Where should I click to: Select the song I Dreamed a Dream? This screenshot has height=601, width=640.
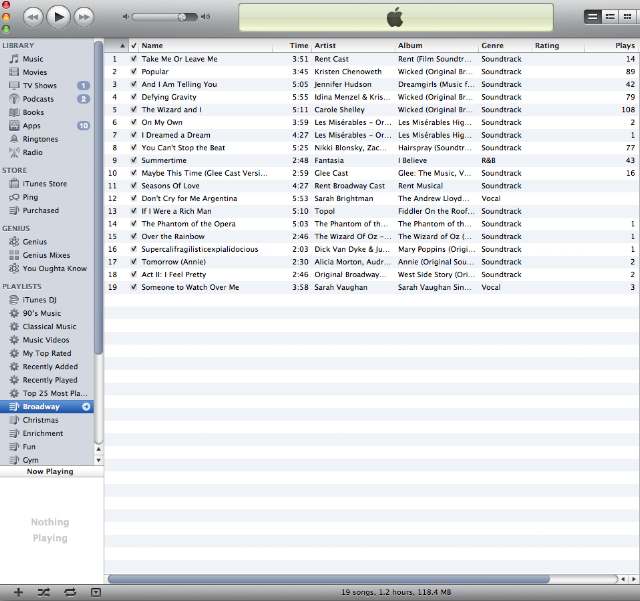[371, 135]
